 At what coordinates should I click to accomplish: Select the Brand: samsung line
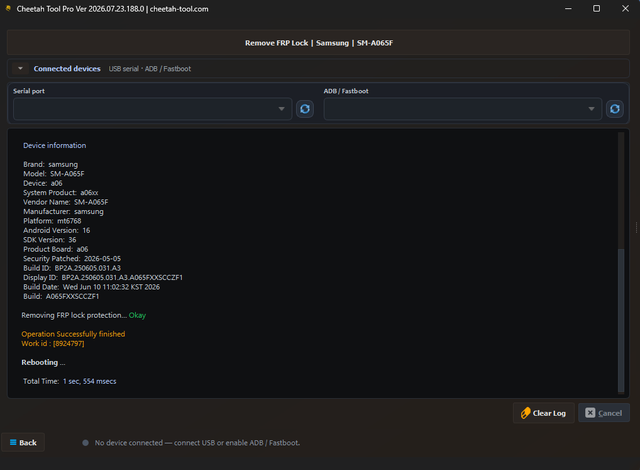50,164
